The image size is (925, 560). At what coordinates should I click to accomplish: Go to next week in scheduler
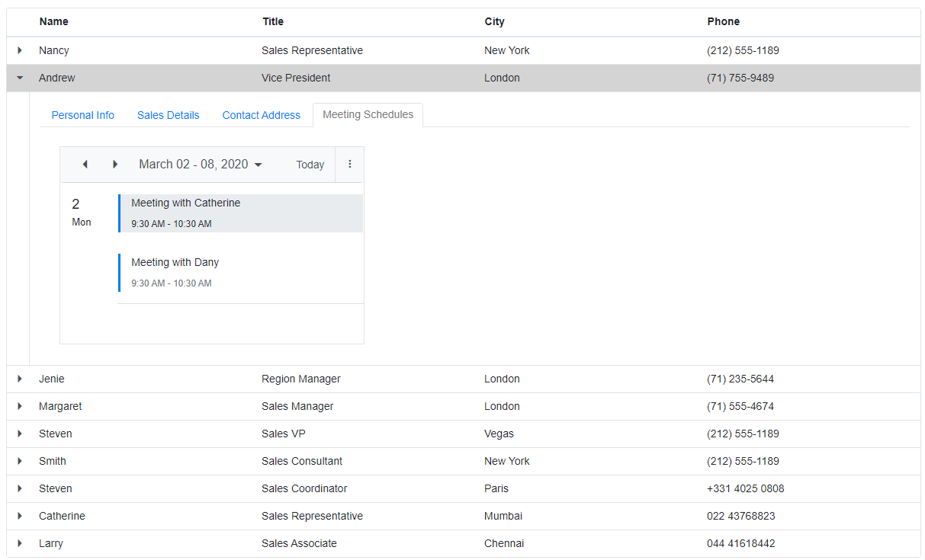(x=115, y=165)
